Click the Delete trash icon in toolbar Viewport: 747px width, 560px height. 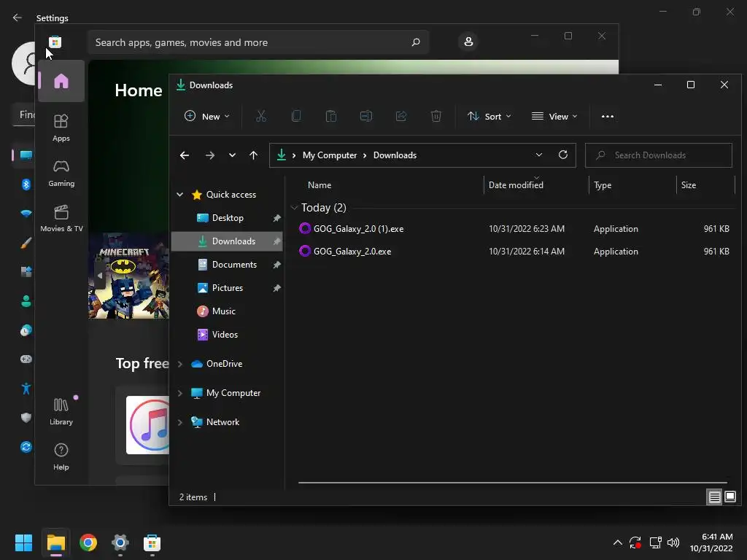click(x=436, y=116)
